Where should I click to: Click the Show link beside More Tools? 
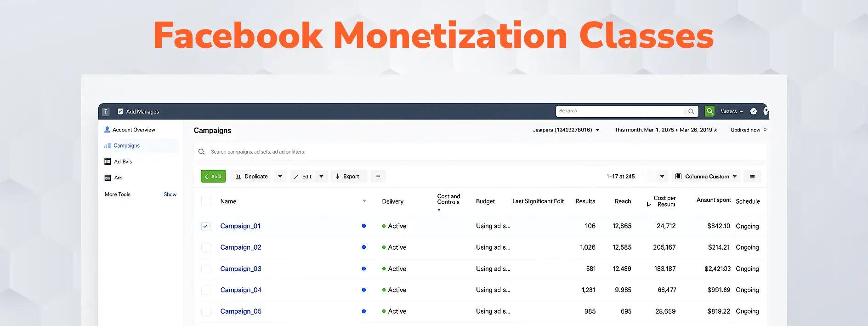[x=170, y=194]
